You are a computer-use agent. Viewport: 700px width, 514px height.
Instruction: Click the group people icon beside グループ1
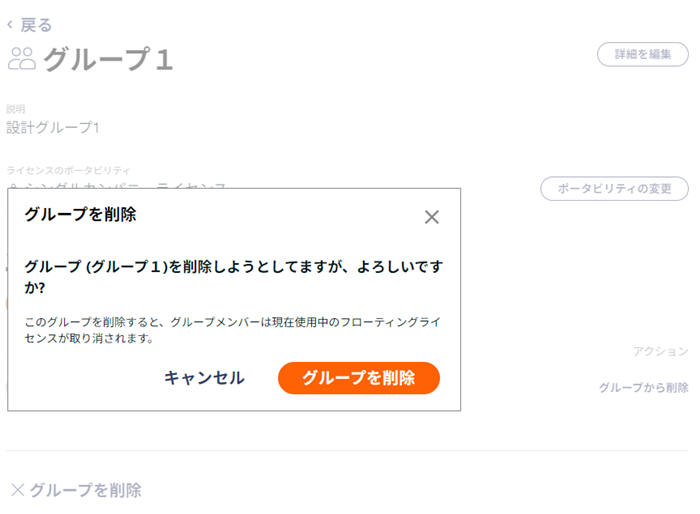pyautogui.click(x=21, y=59)
